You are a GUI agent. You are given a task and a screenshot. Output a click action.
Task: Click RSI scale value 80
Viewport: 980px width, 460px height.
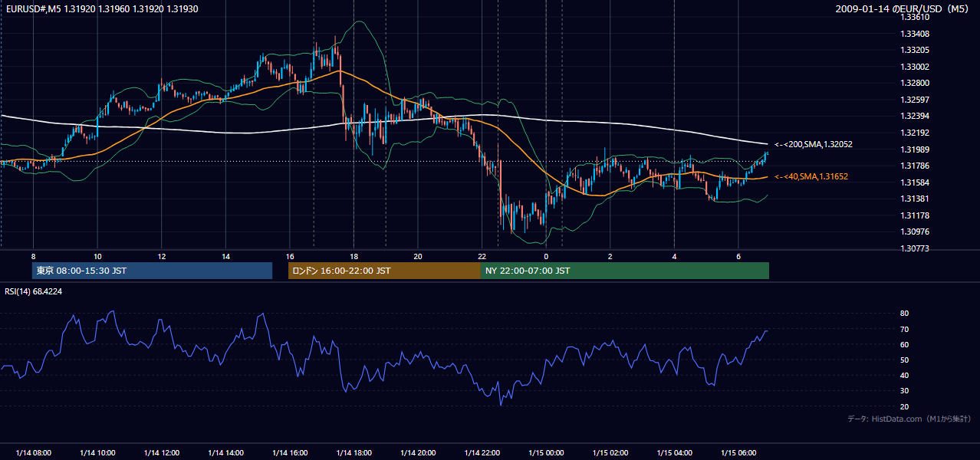tap(904, 314)
